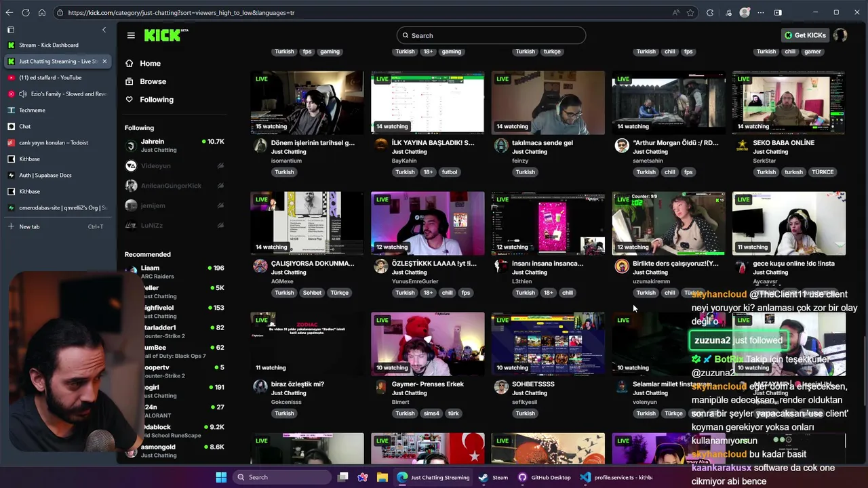Open feinzy channel avatar
The width and height of the screenshot is (868, 488).
[x=501, y=145]
